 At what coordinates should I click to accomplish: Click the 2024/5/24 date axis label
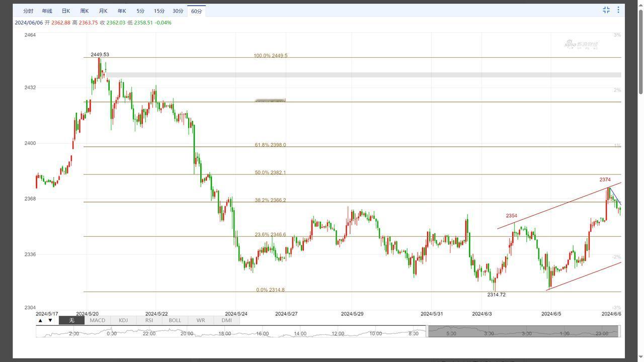(236, 314)
